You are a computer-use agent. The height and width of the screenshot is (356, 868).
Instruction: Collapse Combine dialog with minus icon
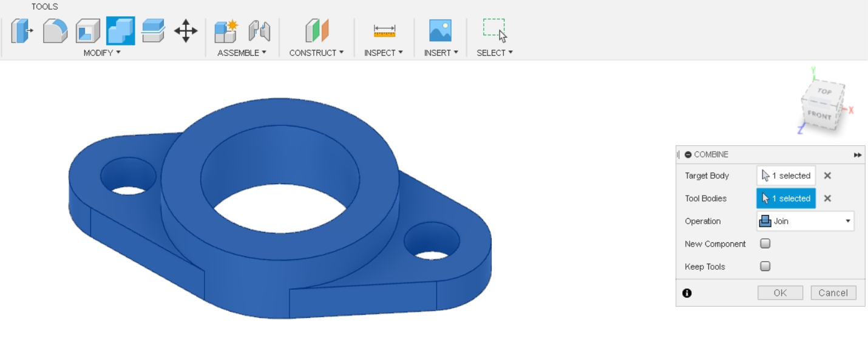pyautogui.click(x=688, y=155)
